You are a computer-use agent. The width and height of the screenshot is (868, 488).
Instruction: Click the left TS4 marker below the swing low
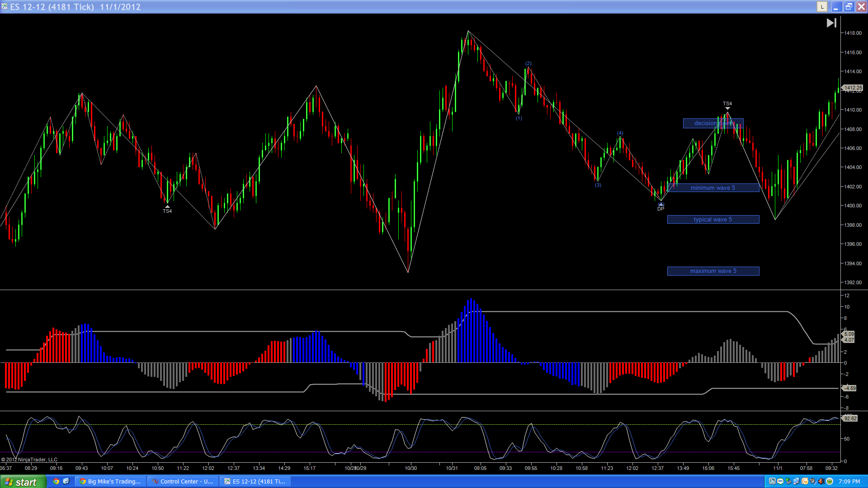pyautogui.click(x=167, y=211)
